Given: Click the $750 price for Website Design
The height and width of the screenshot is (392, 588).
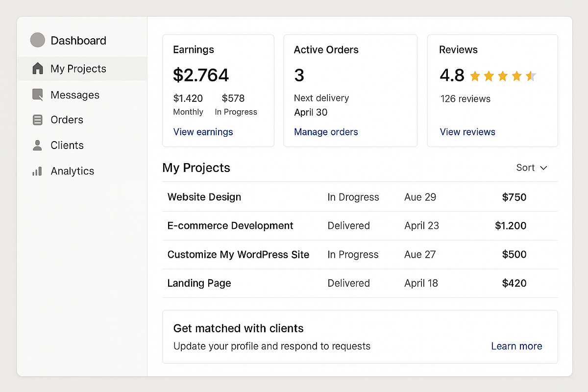Looking at the screenshot, I should click(514, 197).
